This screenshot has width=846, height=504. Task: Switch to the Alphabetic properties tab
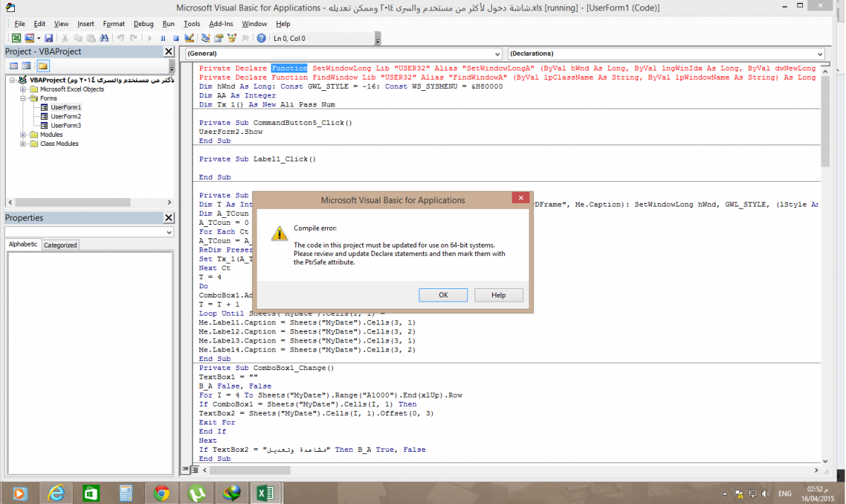click(x=23, y=245)
